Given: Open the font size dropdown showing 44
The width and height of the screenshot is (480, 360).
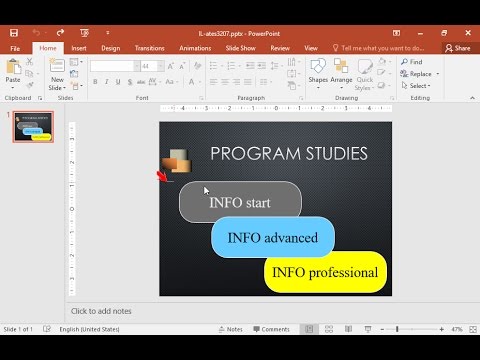Looking at the screenshot, I should coord(161,66).
